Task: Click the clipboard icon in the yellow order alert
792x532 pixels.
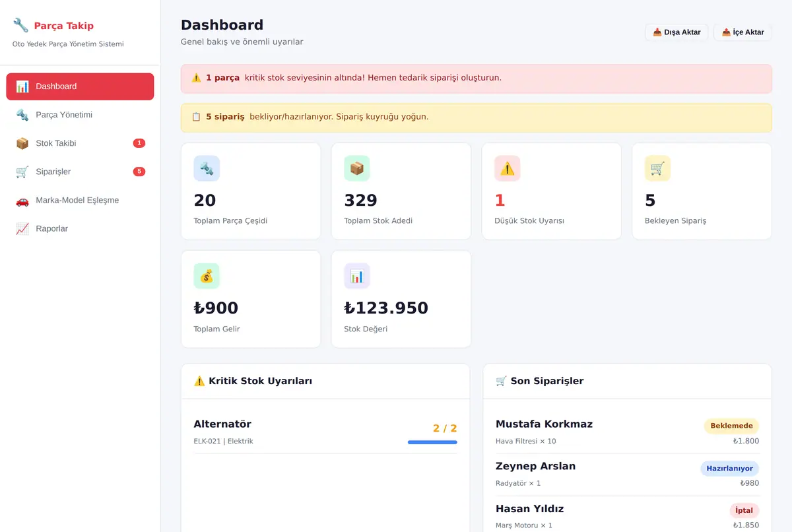Action: click(196, 117)
